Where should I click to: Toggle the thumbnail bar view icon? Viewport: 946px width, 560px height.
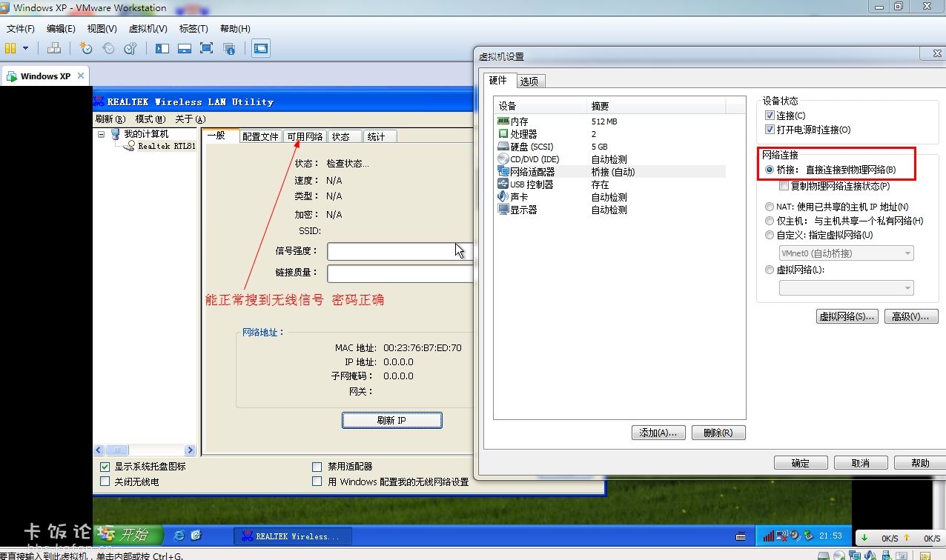tap(185, 48)
